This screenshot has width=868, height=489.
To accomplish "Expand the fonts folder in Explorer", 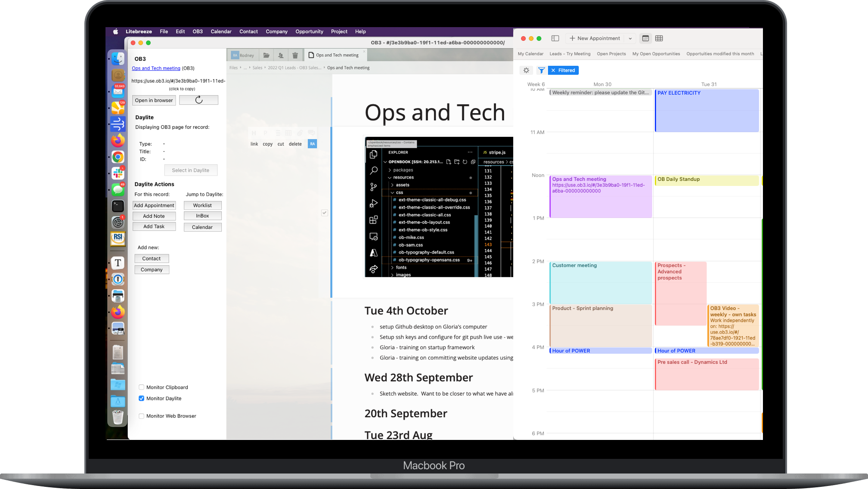I will pos(400,267).
